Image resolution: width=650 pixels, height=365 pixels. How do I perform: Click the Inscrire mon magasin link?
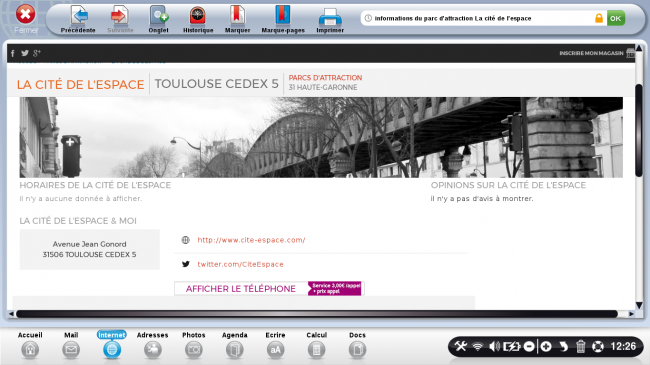tap(591, 53)
